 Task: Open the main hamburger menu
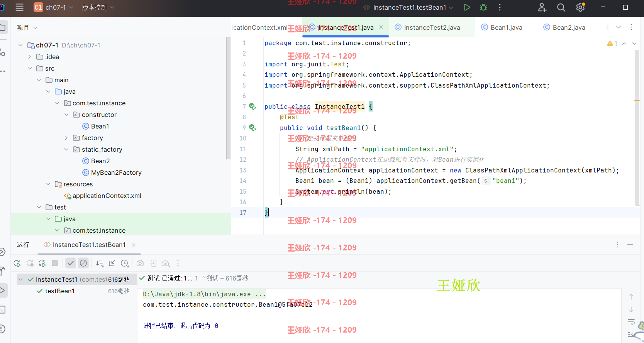[20, 7]
